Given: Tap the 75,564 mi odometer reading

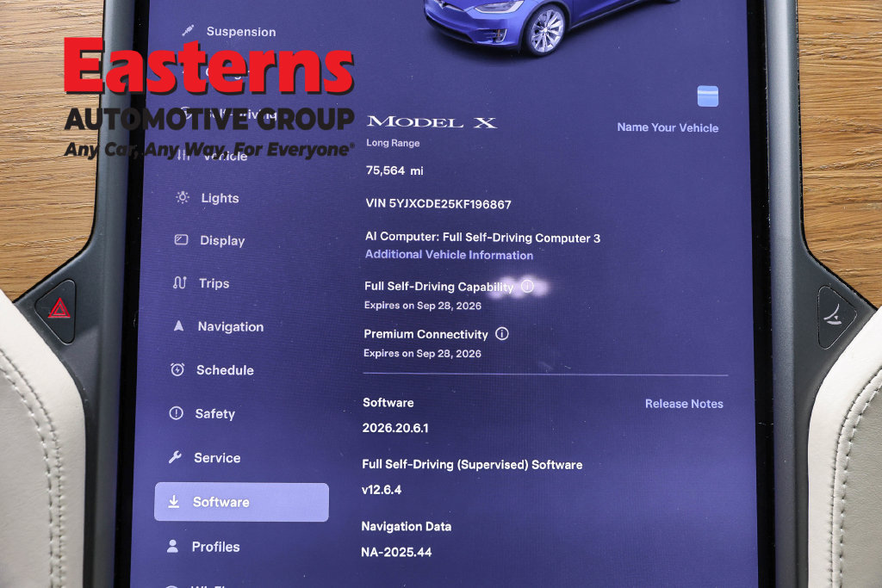Looking at the screenshot, I should click(x=394, y=170).
